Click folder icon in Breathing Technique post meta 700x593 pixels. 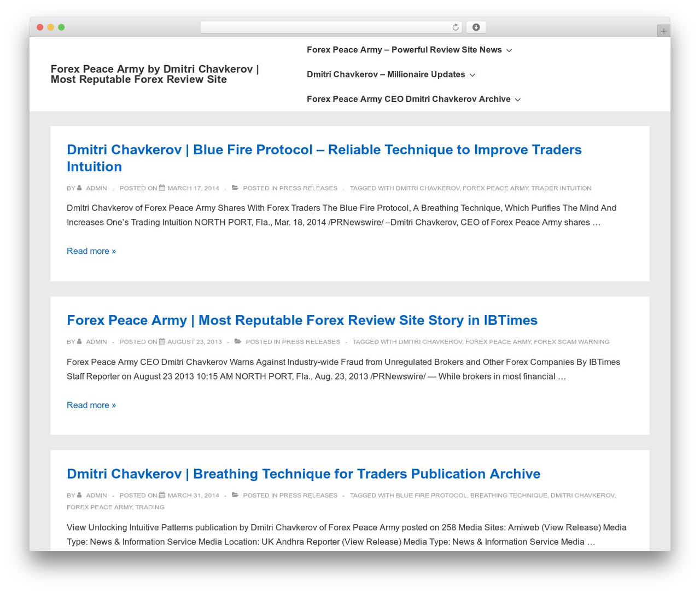click(x=235, y=495)
